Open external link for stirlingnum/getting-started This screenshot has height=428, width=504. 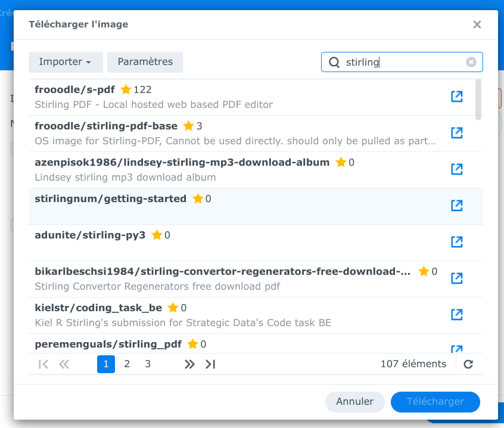point(457,206)
